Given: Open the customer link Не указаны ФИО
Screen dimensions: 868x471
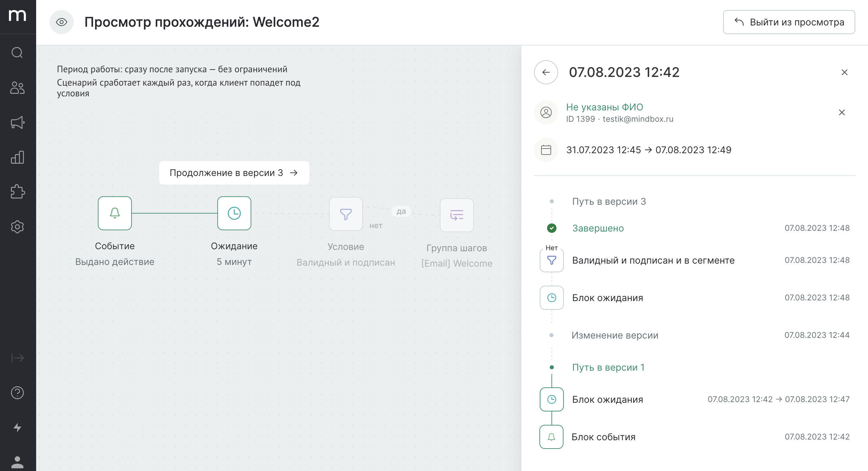Looking at the screenshot, I should 605,107.
